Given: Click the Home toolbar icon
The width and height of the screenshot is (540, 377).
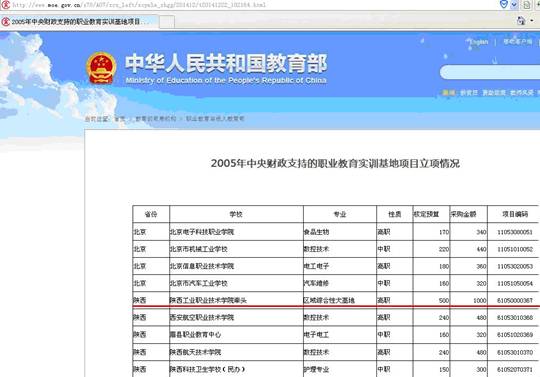Looking at the screenshot, I should [x=521, y=21].
